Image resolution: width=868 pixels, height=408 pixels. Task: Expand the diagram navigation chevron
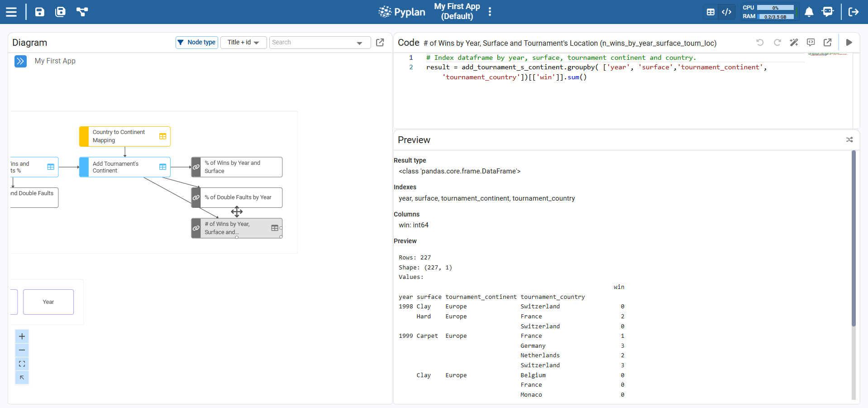point(20,61)
